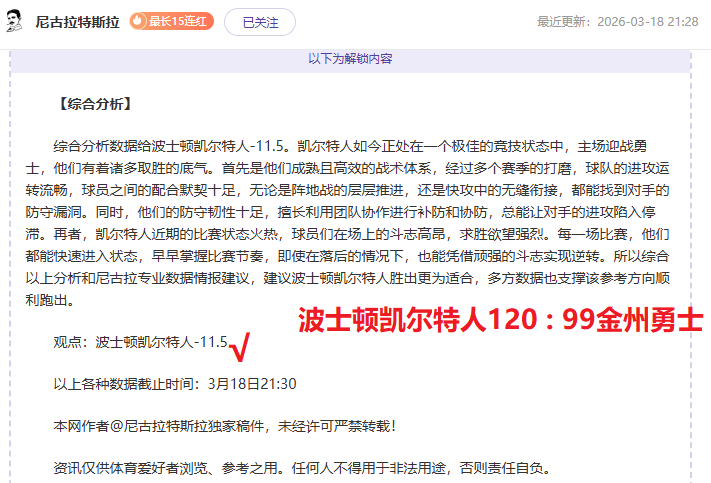
Task: Click the red score text 波士顿凯尔特人120：99金州勇士
Action: tap(501, 320)
